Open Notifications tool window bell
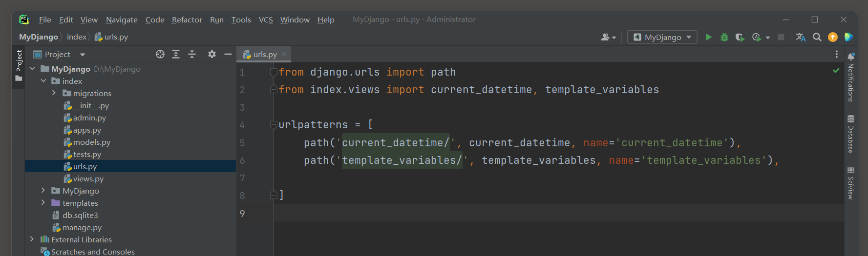The width and height of the screenshot is (868, 256). [851, 77]
